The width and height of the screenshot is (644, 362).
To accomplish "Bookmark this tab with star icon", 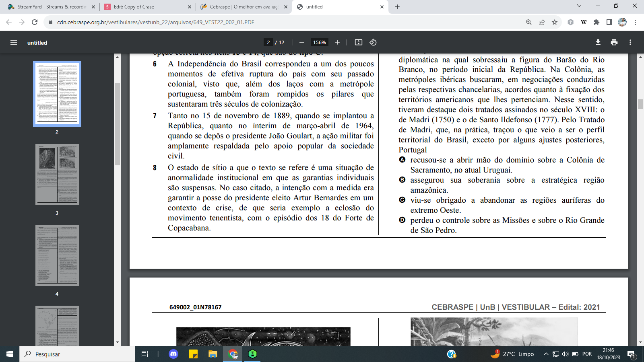I will coord(555,22).
